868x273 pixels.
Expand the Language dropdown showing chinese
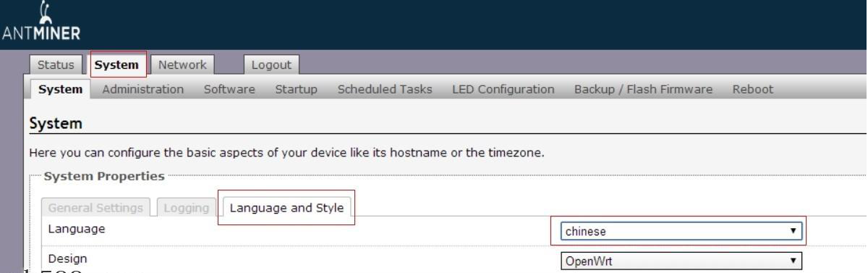pyautogui.click(x=682, y=232)
